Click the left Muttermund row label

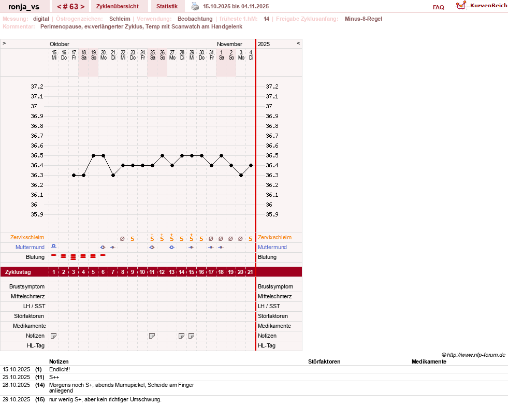click(x=30, y=247)
